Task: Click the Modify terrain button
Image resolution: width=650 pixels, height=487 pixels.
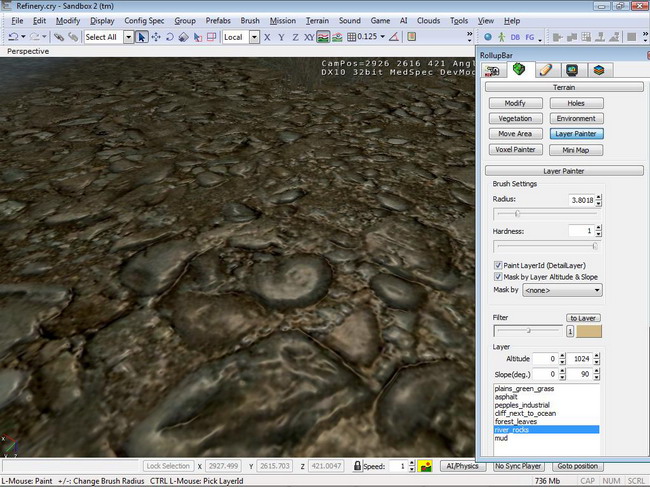Action: (x=515, y=103)
